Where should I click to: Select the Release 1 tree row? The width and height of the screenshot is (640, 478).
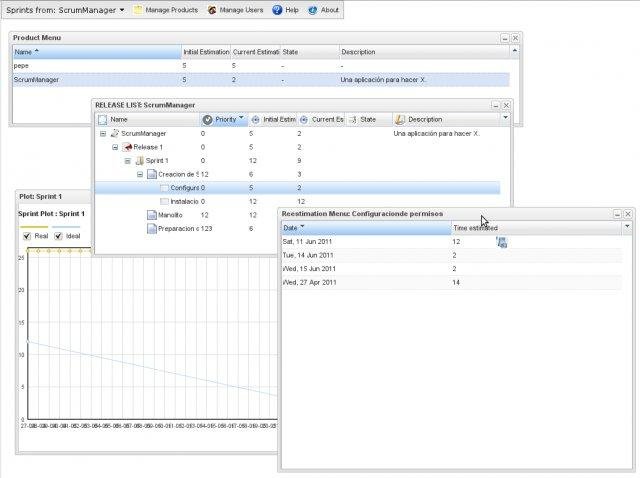coord(298,147)
